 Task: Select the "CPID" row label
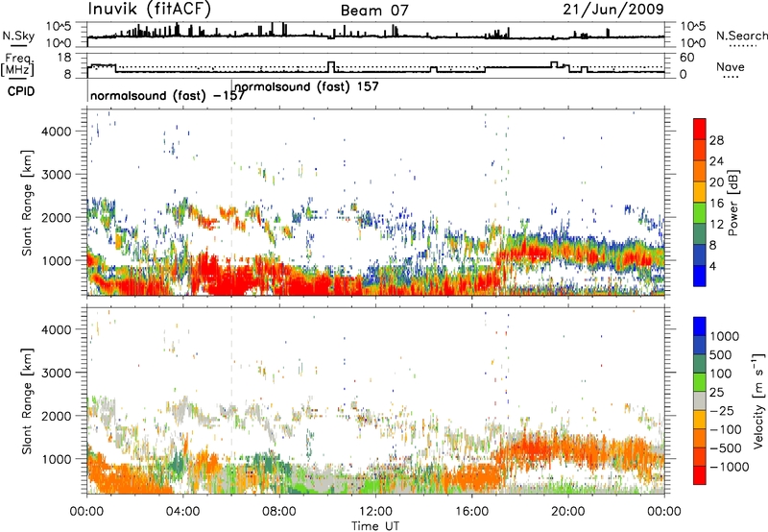pyautogui.click(x=21, y=91)
